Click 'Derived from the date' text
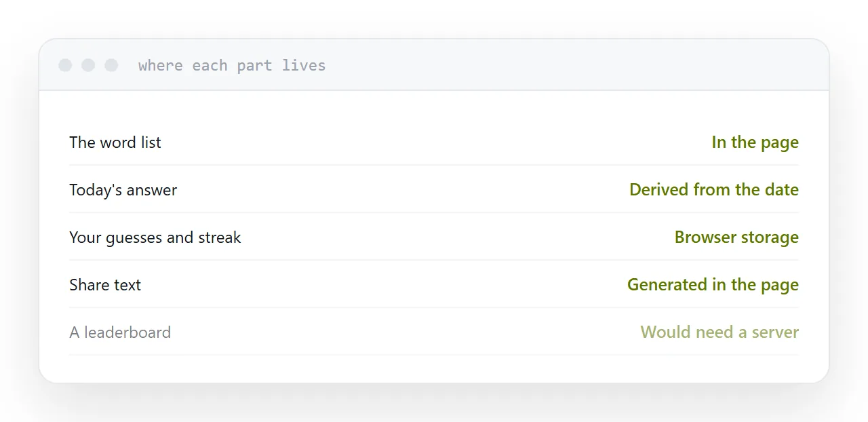Image resolution: width=868 pixels, height=422 pixels. click(x=714, y=190)
